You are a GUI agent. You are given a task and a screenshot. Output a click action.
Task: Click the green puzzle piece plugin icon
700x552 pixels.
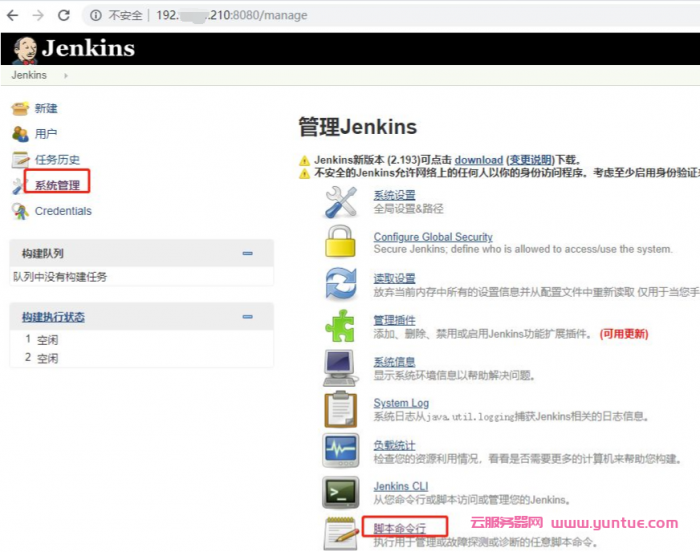point(340,326)
